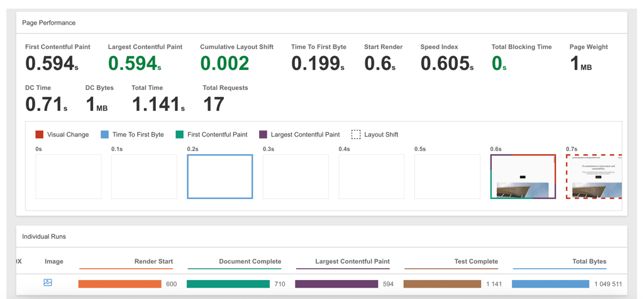The width and height of the screenshot is (644, 299).
Task: Open the 0.5s filmstrip frame
Action: pos(447,176)
